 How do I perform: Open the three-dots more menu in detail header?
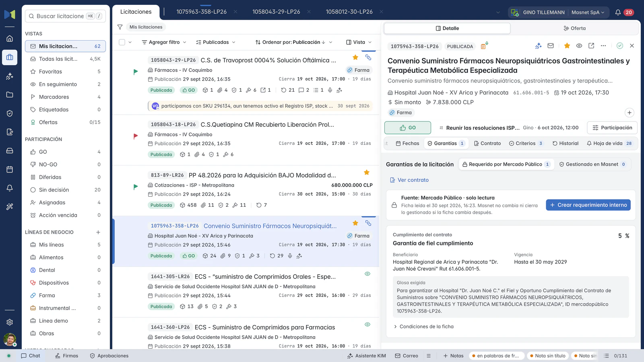point(603,46)
